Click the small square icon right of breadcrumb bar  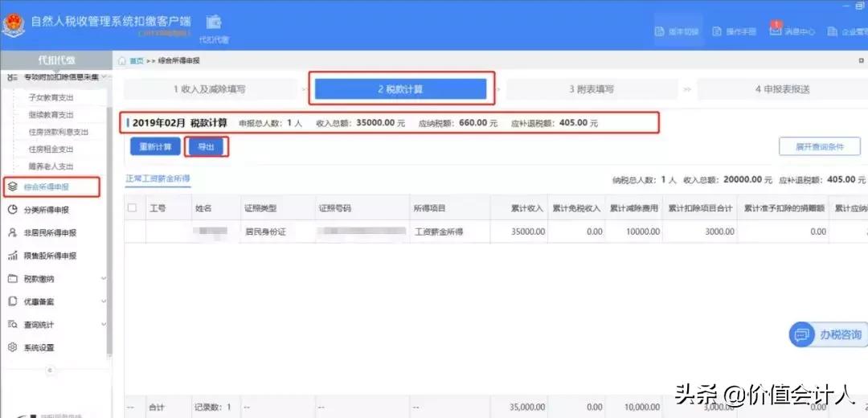[861, 60]
